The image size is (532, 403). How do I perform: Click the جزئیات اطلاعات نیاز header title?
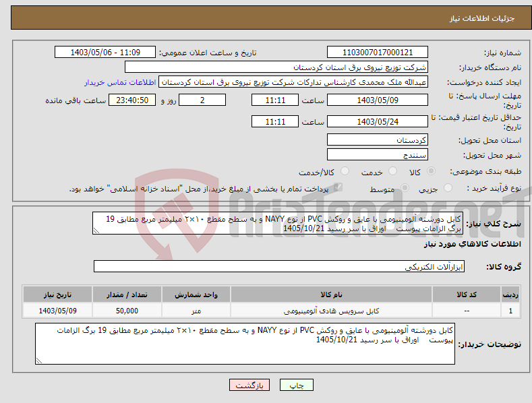[x=482, y=18]
